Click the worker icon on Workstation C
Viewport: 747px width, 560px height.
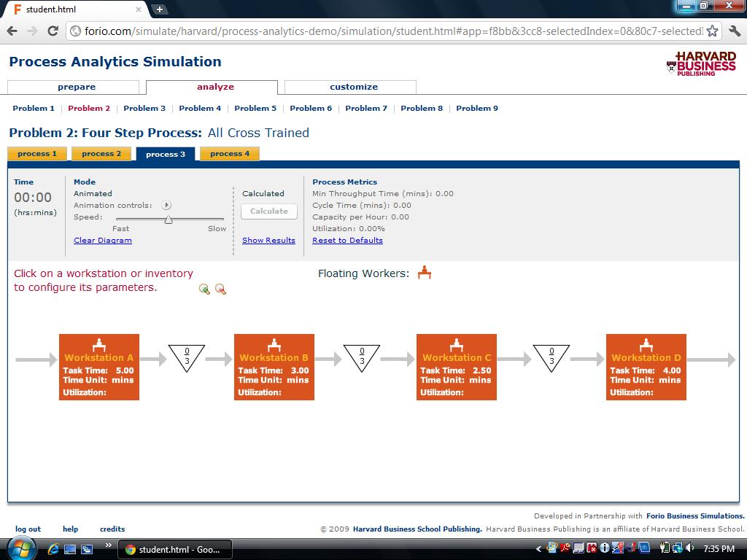pyautogui.click(x=457, y=344)
